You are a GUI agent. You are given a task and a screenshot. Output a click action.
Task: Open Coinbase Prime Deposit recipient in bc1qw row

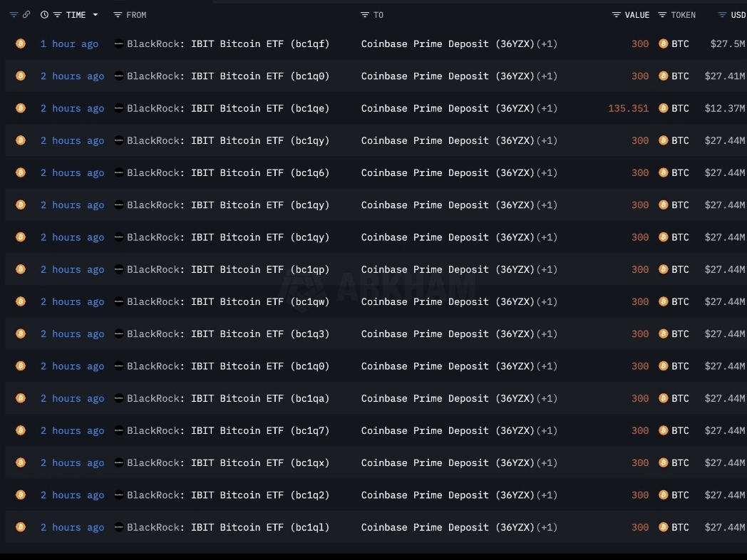click(448, 301)
